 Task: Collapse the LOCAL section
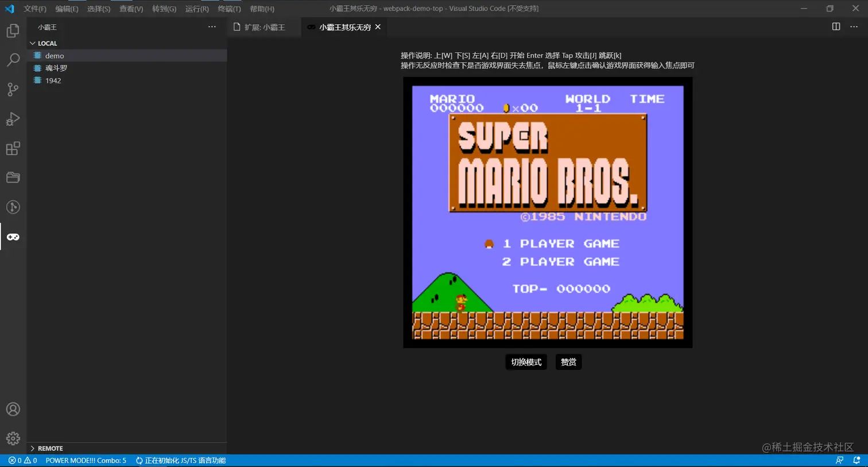[x=126, y=43]
